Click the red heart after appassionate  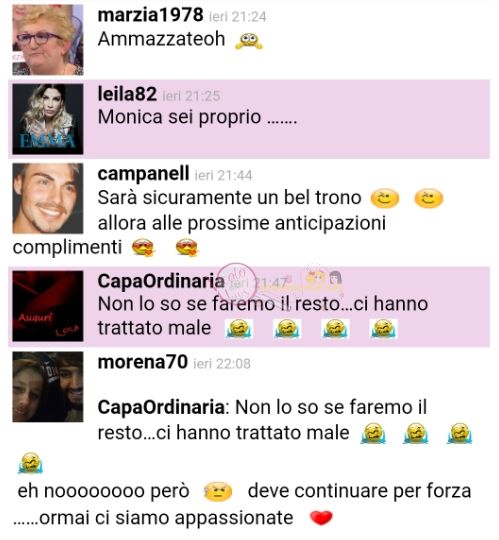tap(321, 518)
